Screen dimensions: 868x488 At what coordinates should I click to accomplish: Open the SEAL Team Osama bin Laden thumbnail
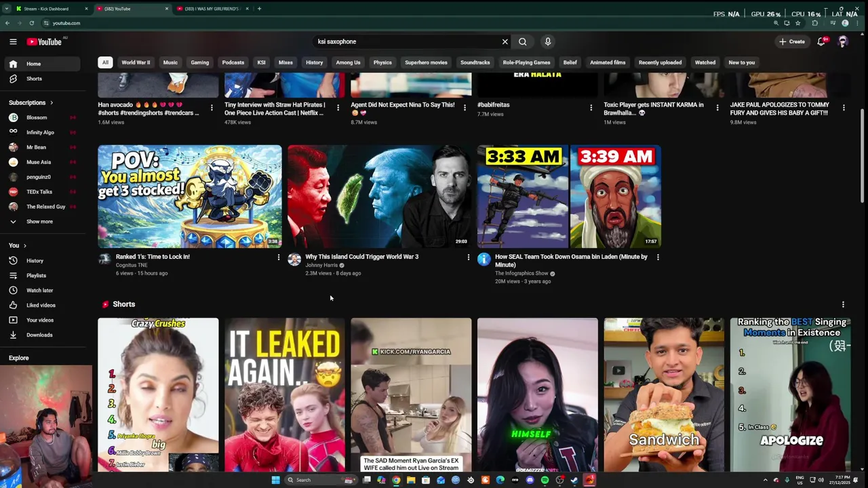569,197
